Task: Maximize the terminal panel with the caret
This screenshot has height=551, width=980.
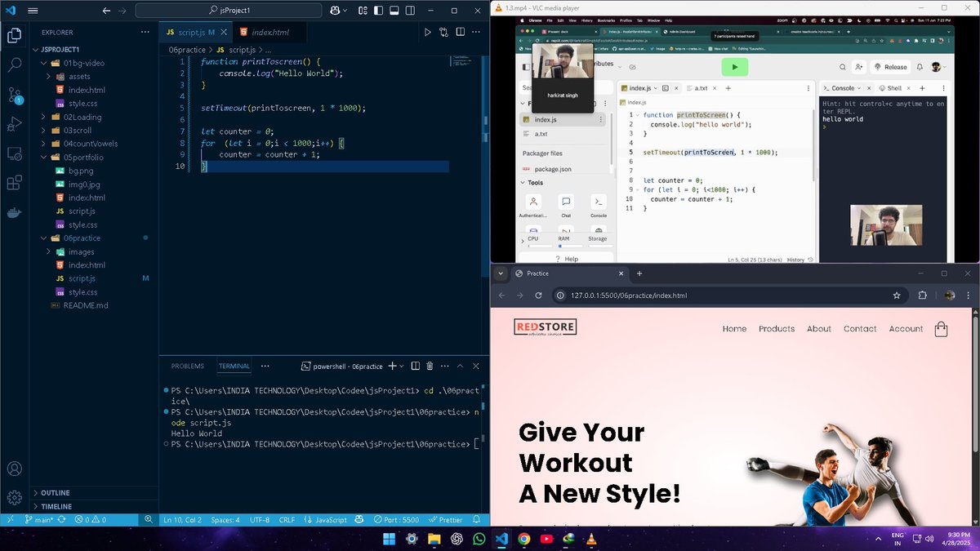Action: pos(461,366)
